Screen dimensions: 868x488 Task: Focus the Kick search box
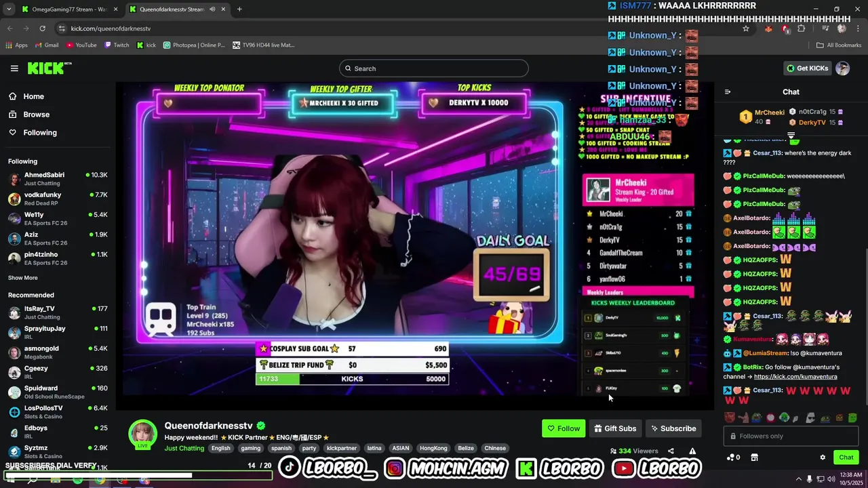(x=434, y=68)
